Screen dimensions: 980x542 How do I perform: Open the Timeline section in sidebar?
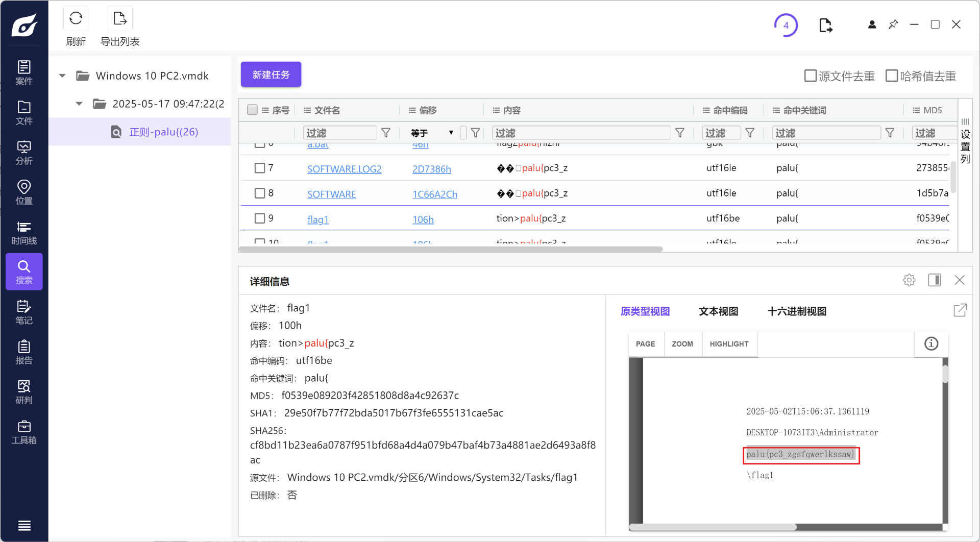click(24, 232)
